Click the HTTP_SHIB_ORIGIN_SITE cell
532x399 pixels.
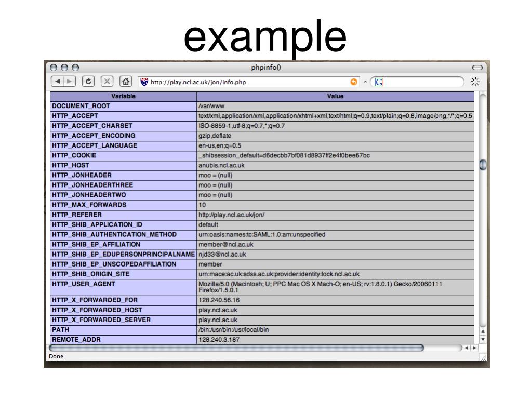123,273
